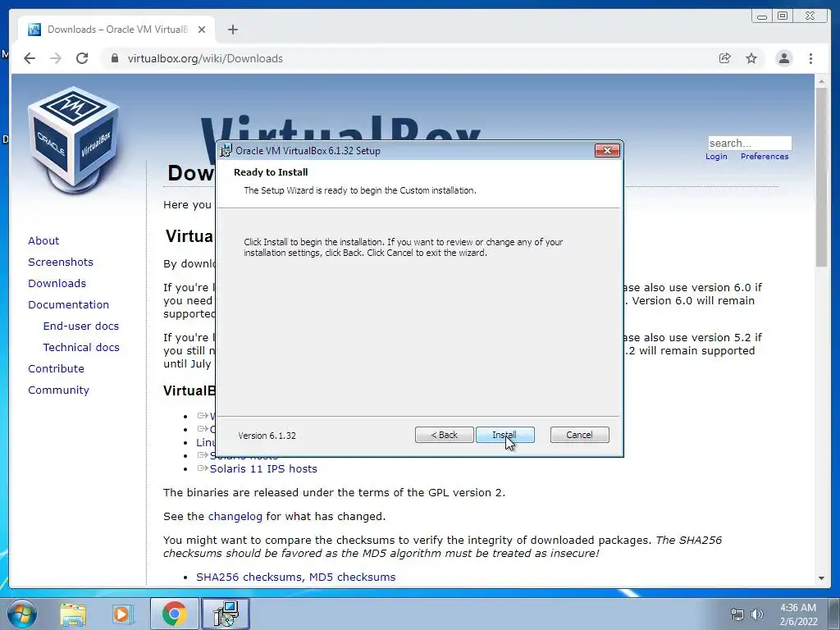Reload the page in Chrome
The image size is (840, 630).
pos(82,58)
